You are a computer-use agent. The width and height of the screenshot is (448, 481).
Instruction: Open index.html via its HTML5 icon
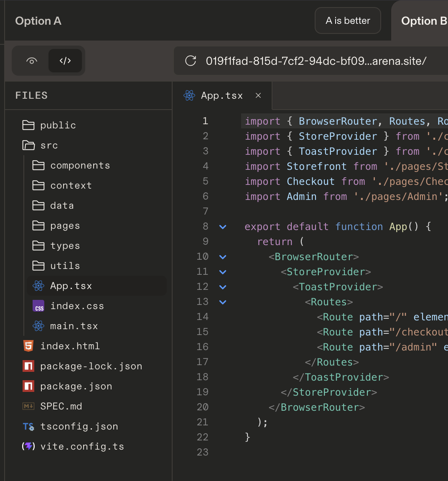28,346
